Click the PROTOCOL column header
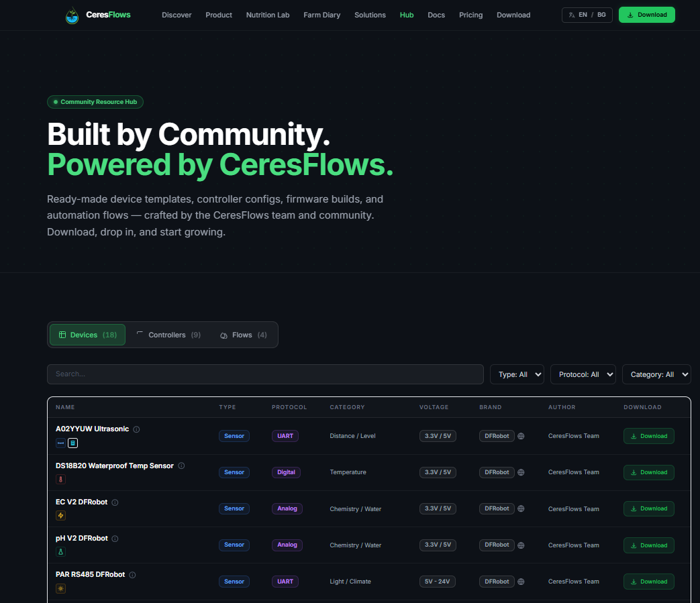This screenshot has height=603, width=700. [289, 407]
